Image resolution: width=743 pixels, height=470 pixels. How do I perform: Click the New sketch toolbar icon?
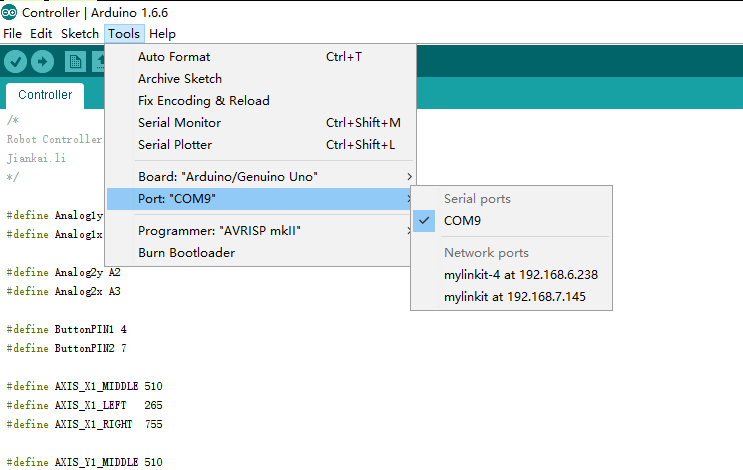pos(75,62)
